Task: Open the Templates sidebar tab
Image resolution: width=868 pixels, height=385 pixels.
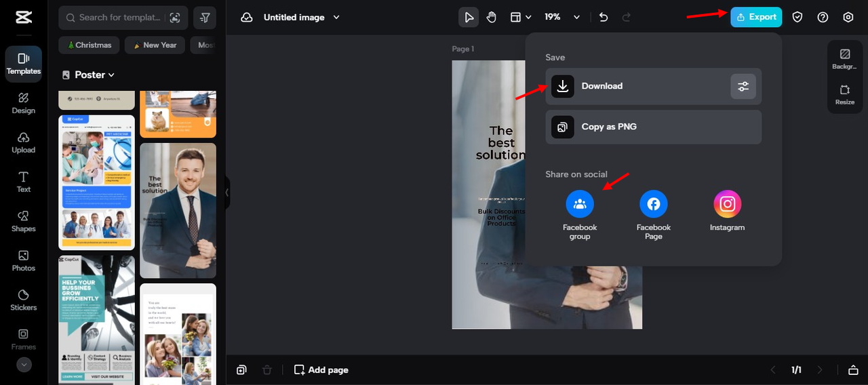Action: [24, 64]
